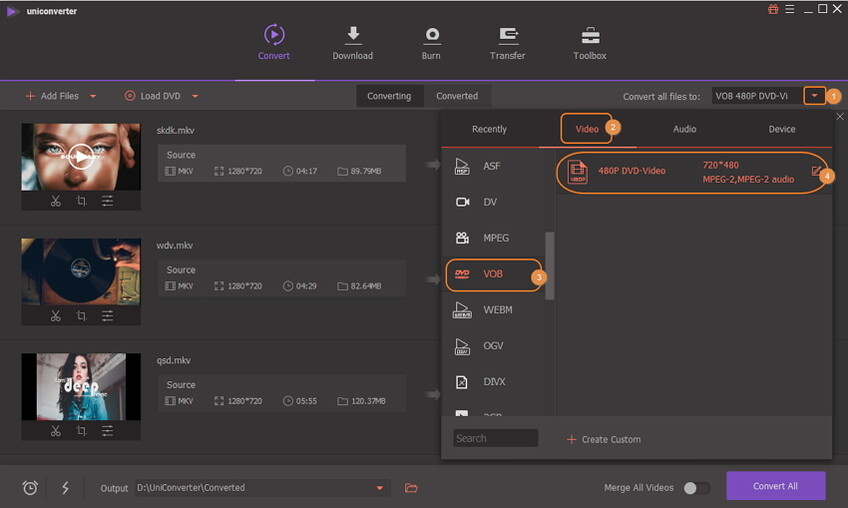
Task: Trim wdv.mkv with the scissors icon
Action: (56, 316)
